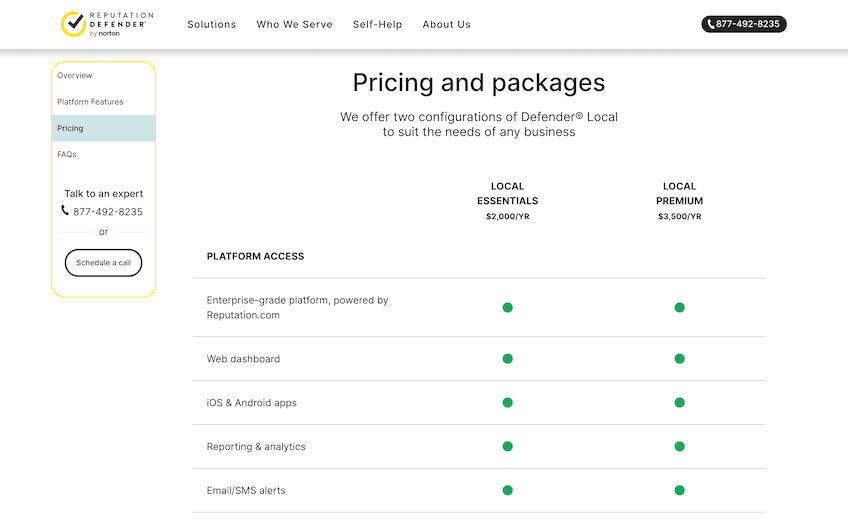The width and height of the screenshot is (848, 524).
Task: Click Essentials dot for iOS & Android apps
Action: point(507,403)
